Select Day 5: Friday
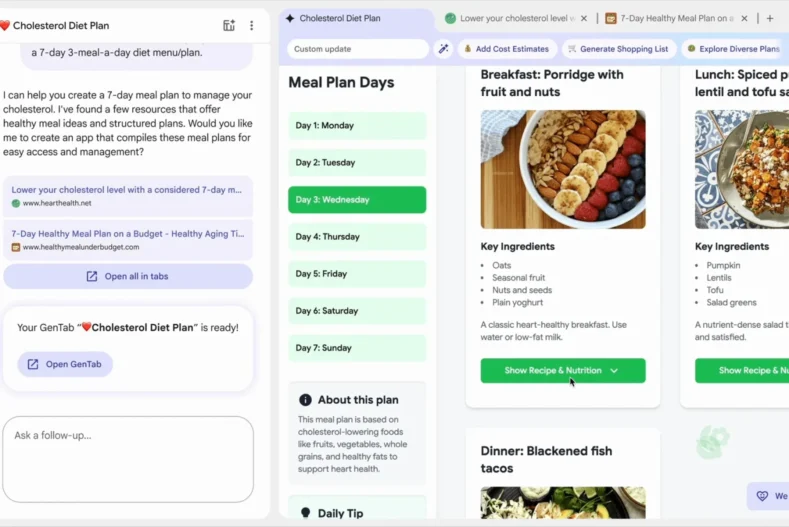The image size is (789, 527). 357,274
